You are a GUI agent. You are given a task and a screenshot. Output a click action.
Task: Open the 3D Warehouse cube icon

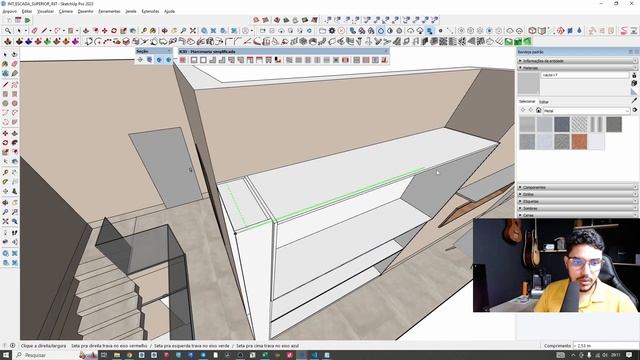[x=532, y=31]
